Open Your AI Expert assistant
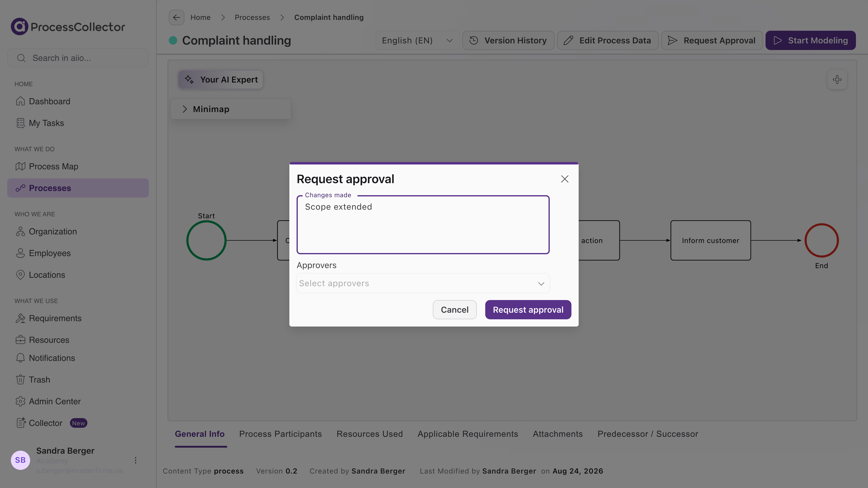Image resolution: width=868 pixels, height=488 pixels. click(221, 80)
